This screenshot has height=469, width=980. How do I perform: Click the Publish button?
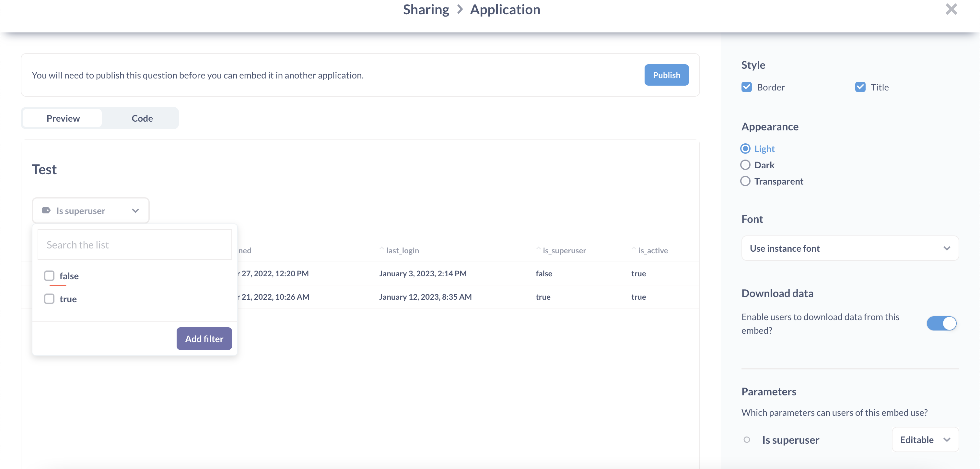coord(667,75)
